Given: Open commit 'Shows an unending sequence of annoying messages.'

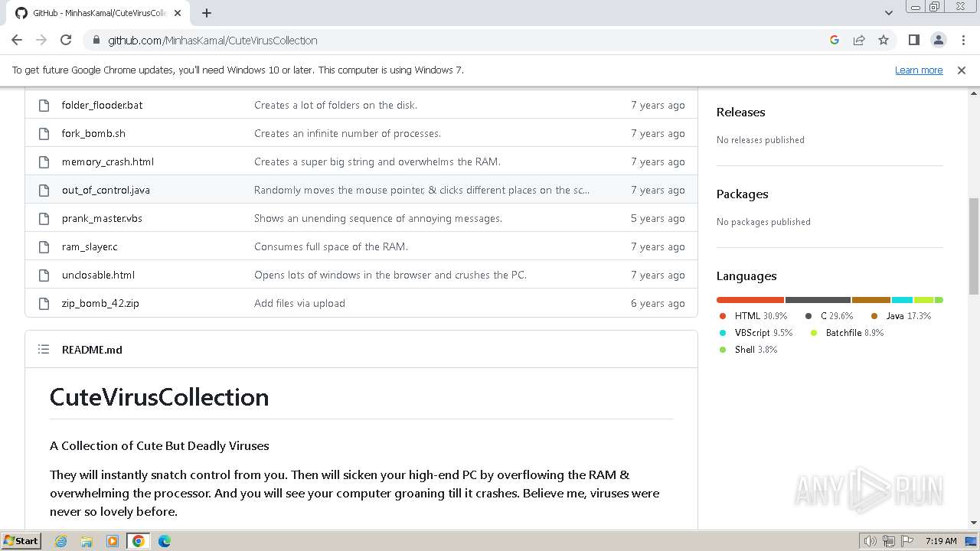Looking at the screenshot, I should (x=378, y=218).
